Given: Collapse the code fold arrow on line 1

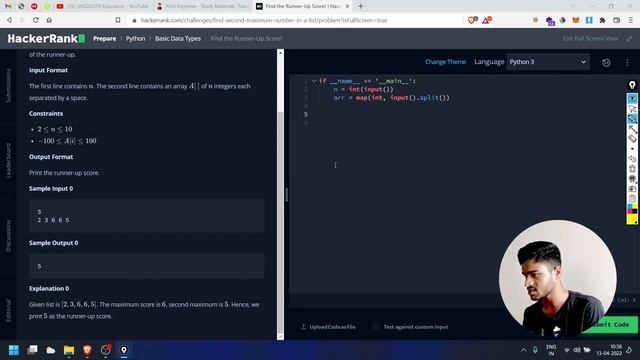Looking at the screenshot, I should 314,81.
